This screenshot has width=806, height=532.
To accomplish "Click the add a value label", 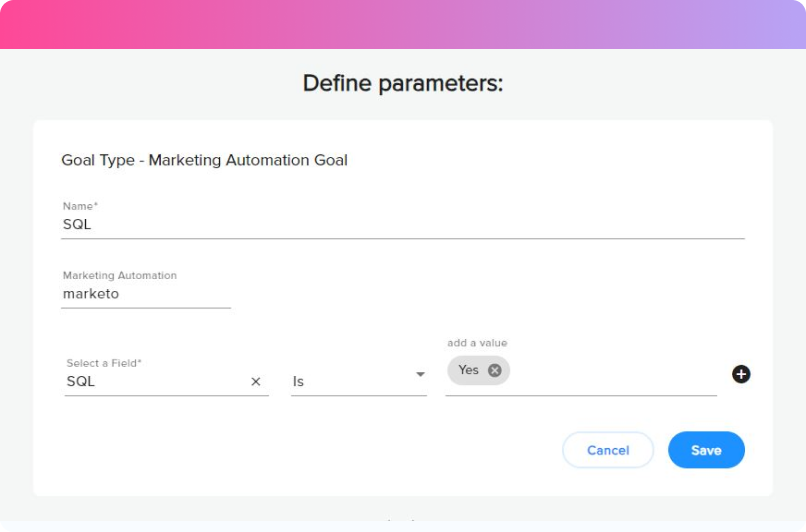I will pos(477,343).
